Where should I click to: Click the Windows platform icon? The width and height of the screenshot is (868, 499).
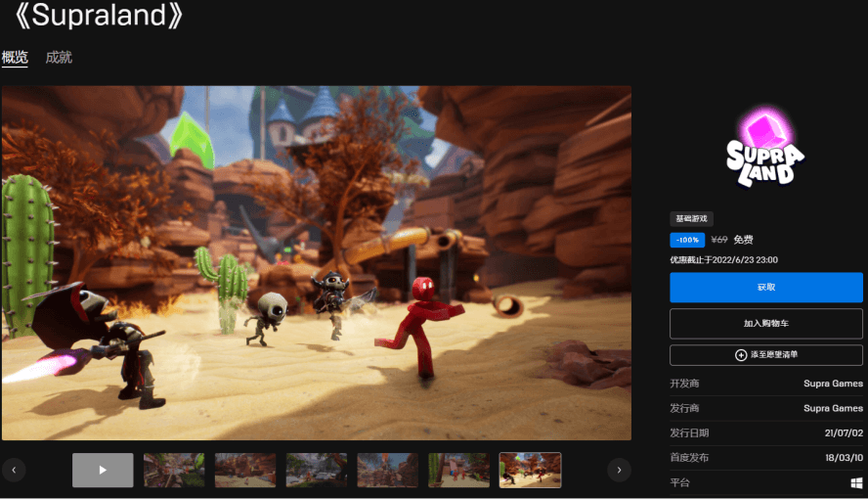pos(856,483)
